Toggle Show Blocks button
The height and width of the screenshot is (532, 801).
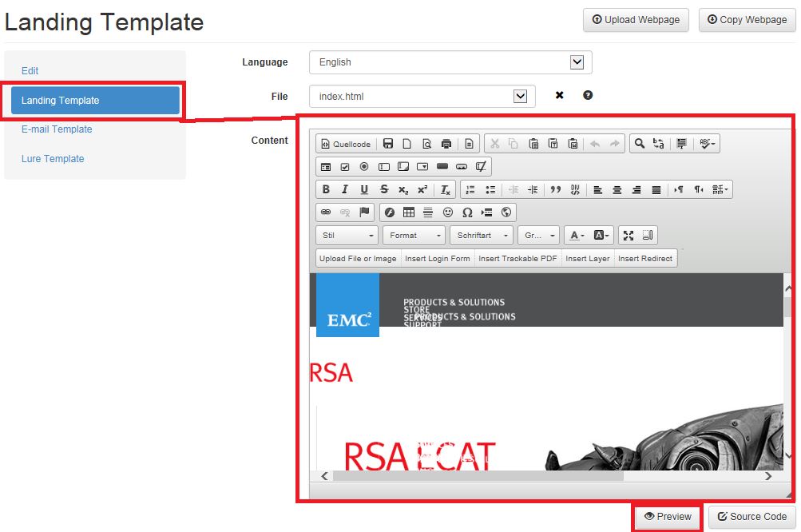point(648,235)
